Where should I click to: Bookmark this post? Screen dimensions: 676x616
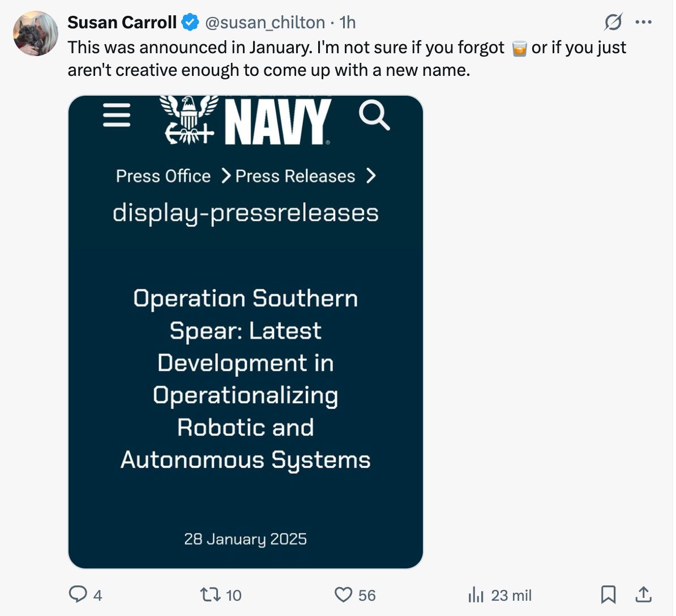pos(608,594)
